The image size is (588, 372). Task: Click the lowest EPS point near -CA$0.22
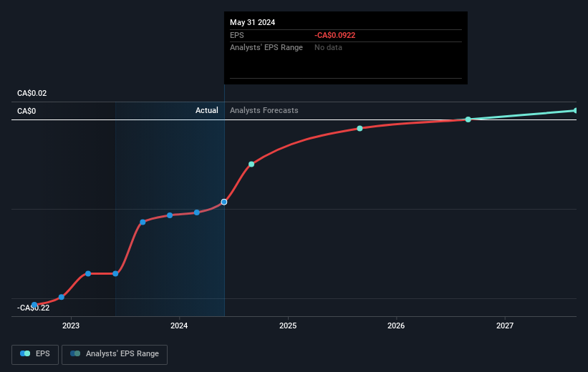coord(34,305)
